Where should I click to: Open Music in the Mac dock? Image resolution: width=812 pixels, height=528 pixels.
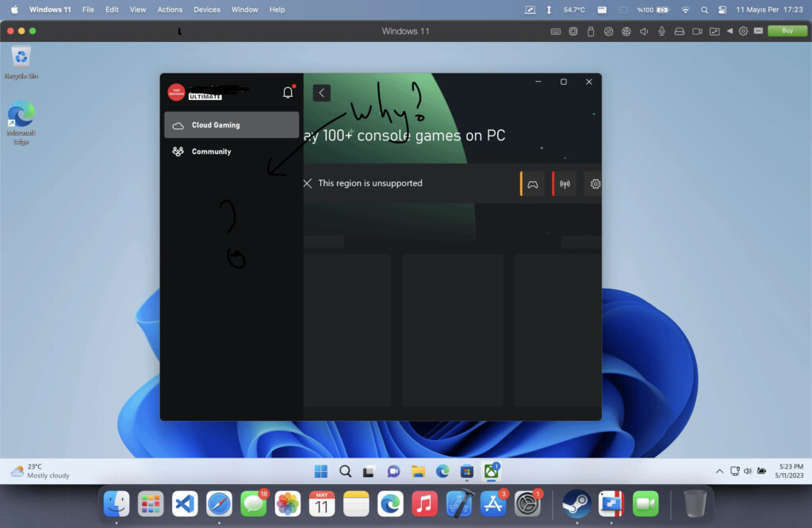pos(424,503)
